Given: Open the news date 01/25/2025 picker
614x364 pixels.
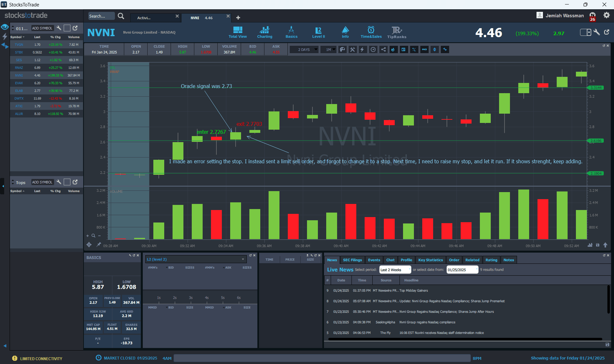Looking at the screenshot, I should click(462, 270).
